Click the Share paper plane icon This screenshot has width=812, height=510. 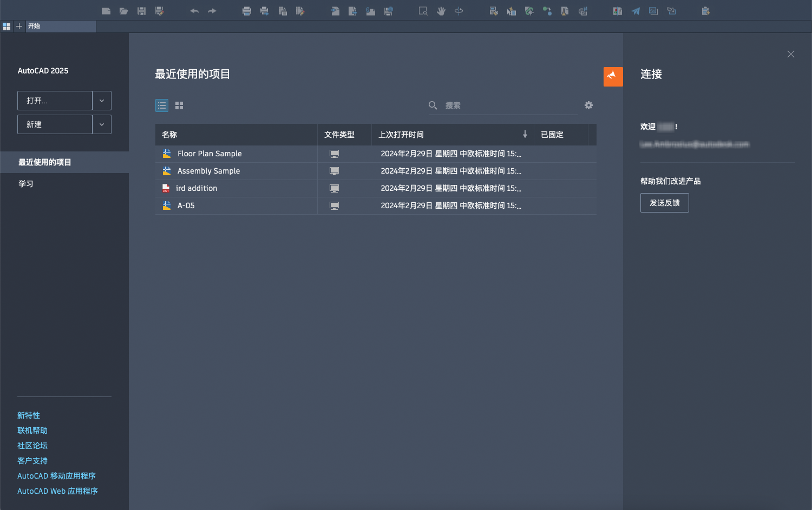pyautogui.click(x=636, y=11)
